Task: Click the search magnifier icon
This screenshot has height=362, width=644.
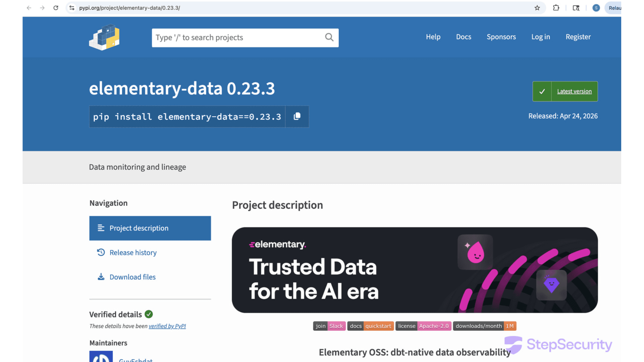Action: click(x=329, y=37)
